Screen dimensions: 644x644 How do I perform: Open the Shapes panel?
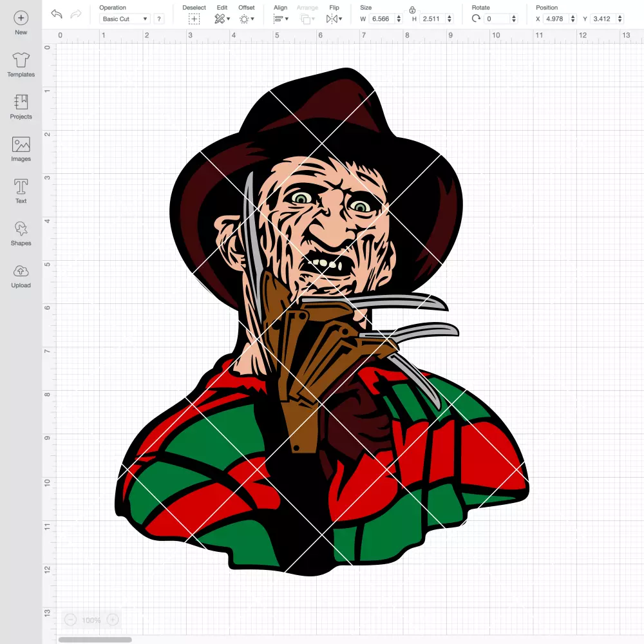pyautogui.click(x=21, y=234)
